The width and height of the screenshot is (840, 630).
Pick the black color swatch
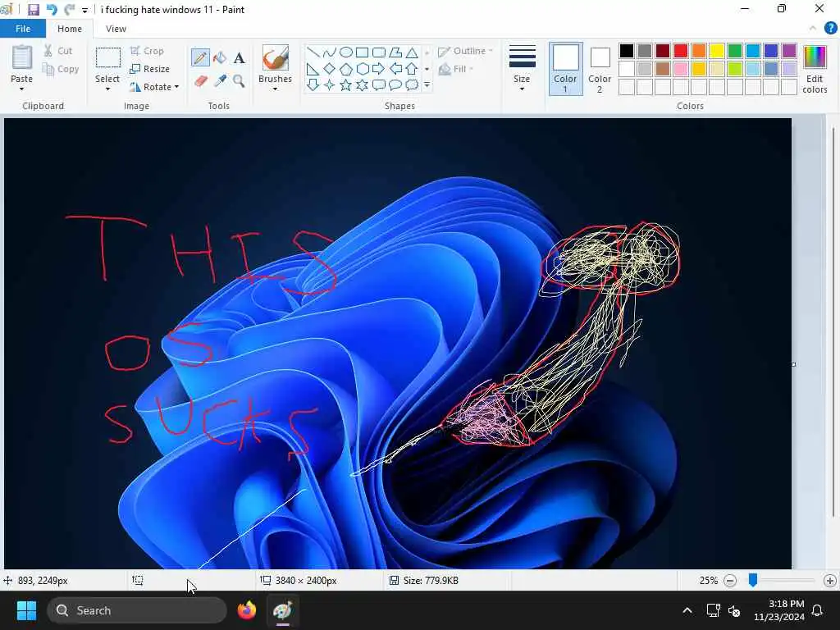pyautogui.click(x=626, y=51)
